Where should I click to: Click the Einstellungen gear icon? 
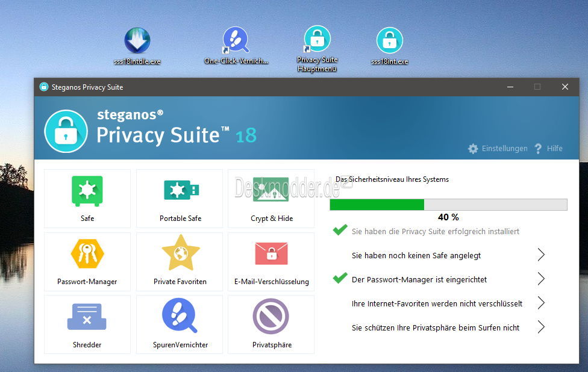click(473, 149)
